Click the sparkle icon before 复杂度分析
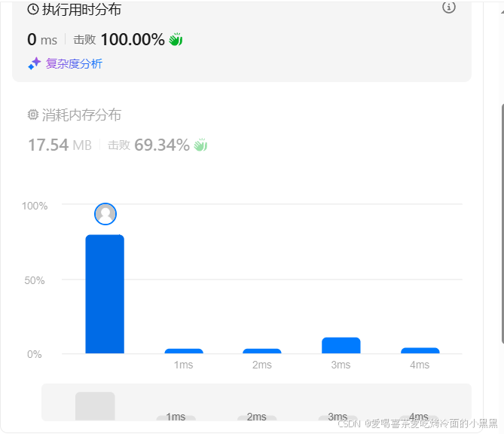 point(35,63)
